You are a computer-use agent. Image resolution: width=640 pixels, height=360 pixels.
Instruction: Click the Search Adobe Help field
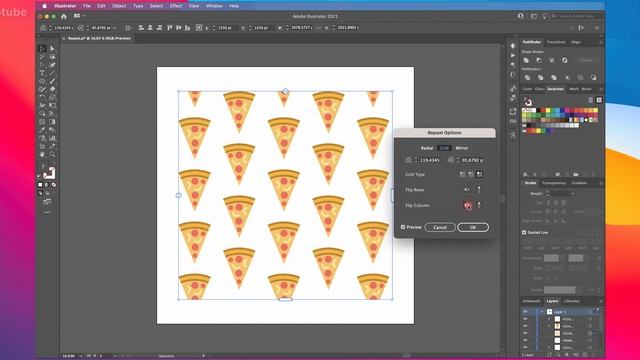pyautogui.click(x=576, y=16)
